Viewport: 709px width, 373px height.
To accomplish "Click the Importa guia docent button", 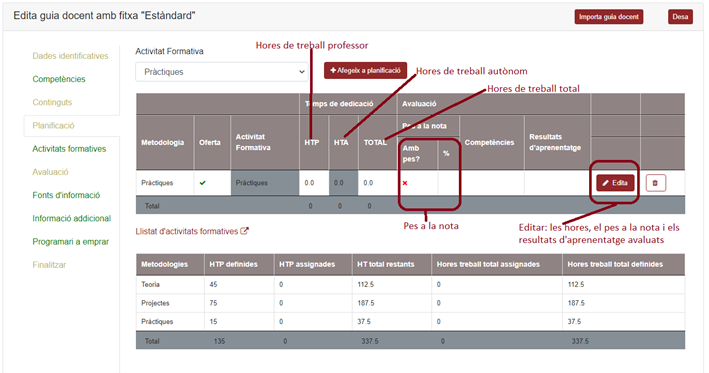I will coord(609,17).
